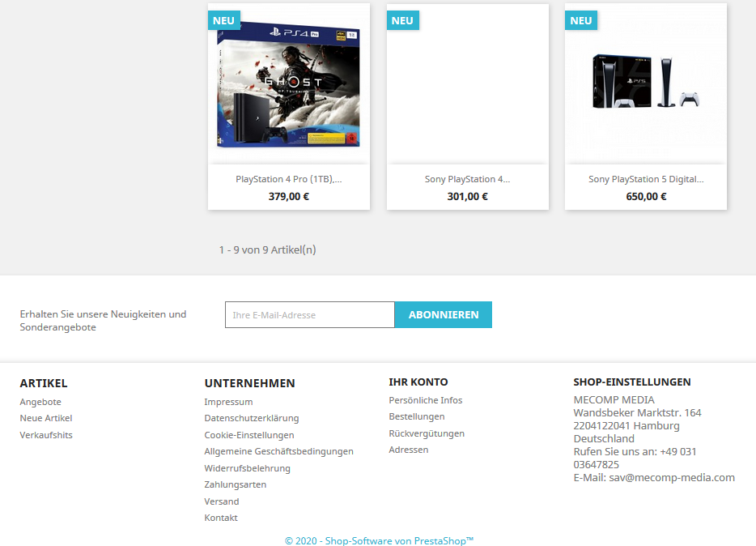
Task: Click the '2204122041 Hamburg' address line
Action: coord(626,426)
